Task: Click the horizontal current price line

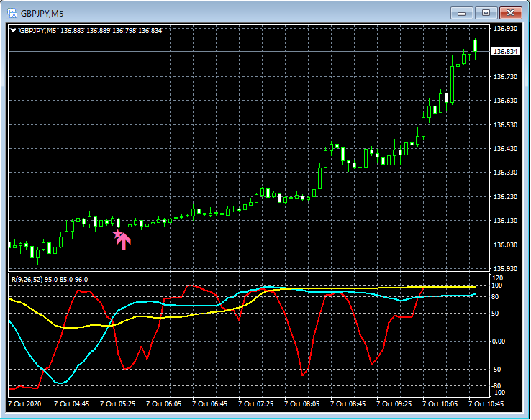Action: tap(249, 52)
